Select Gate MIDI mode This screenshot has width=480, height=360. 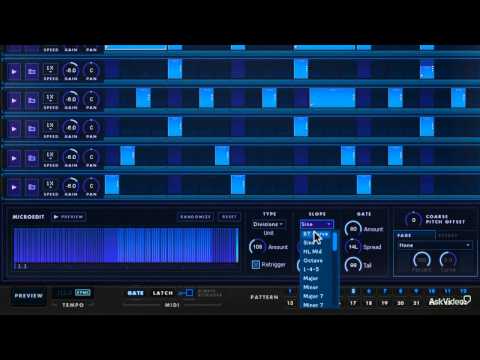pyautogui.click(x=135, y=293)
